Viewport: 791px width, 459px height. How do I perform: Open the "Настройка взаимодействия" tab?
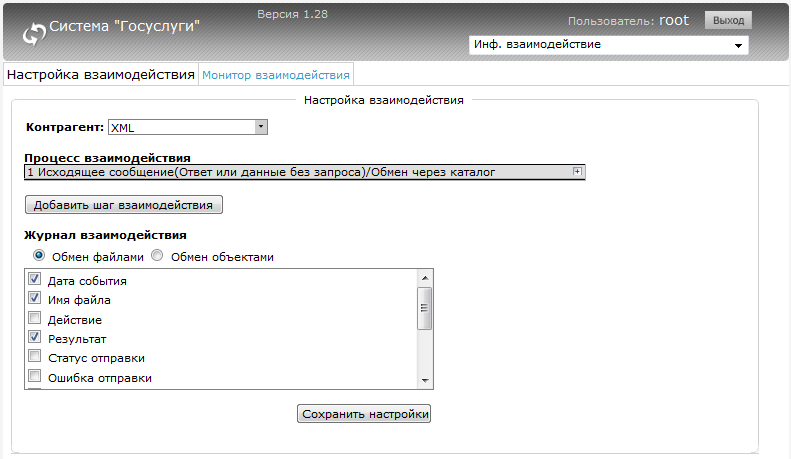click(x=101, y=75)
